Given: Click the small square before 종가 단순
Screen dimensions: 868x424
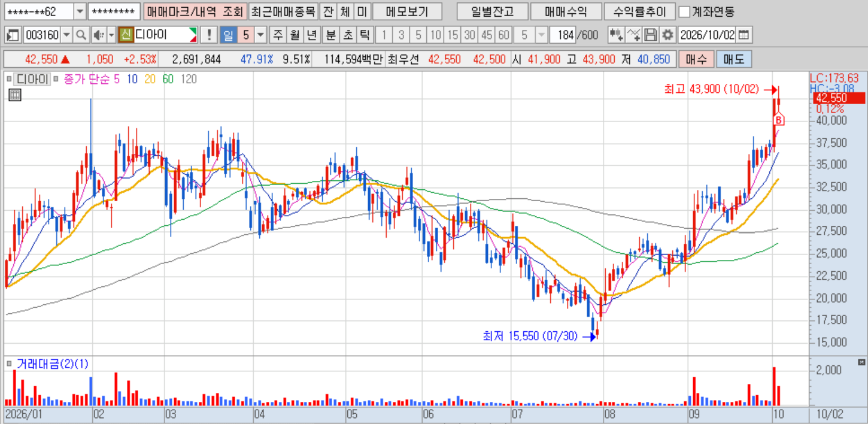Looking at the screenshot, I should point(56,79).
